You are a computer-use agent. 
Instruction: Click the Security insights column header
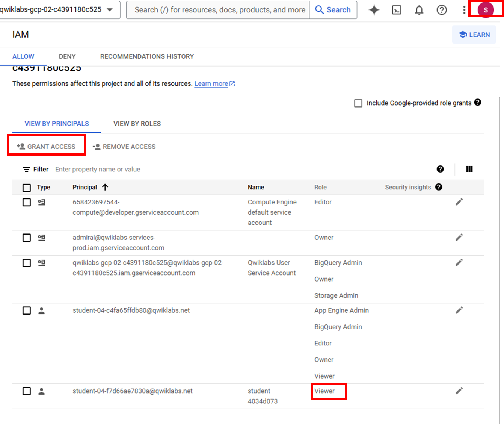click(408, 187)
